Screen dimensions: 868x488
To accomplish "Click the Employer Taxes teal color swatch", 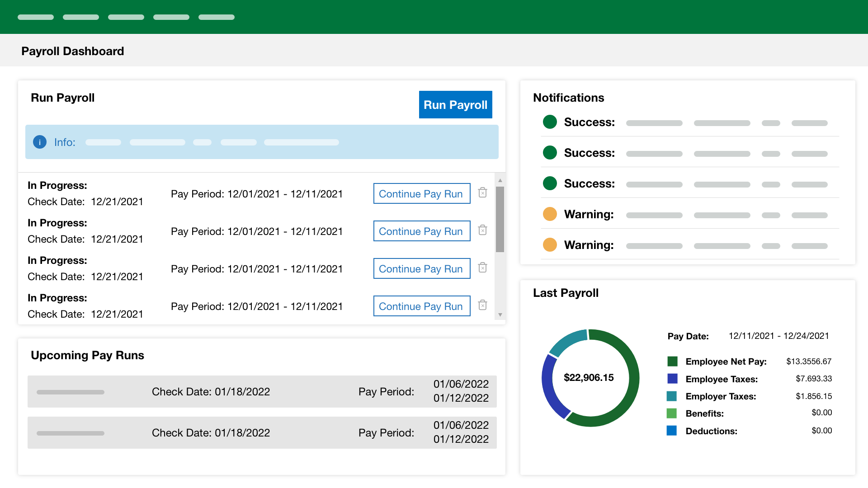I will 672,396.
